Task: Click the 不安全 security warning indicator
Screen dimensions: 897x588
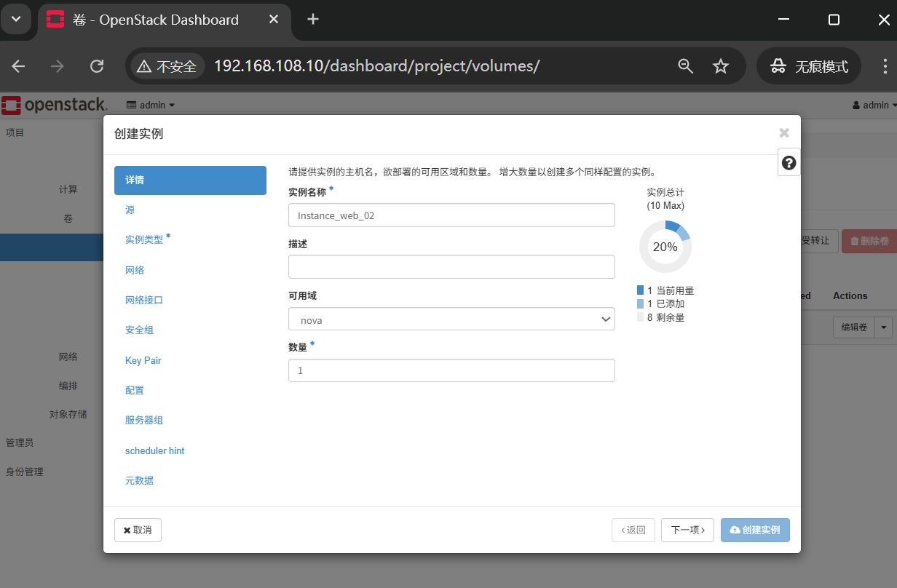Action: click(x=167, y=67)
